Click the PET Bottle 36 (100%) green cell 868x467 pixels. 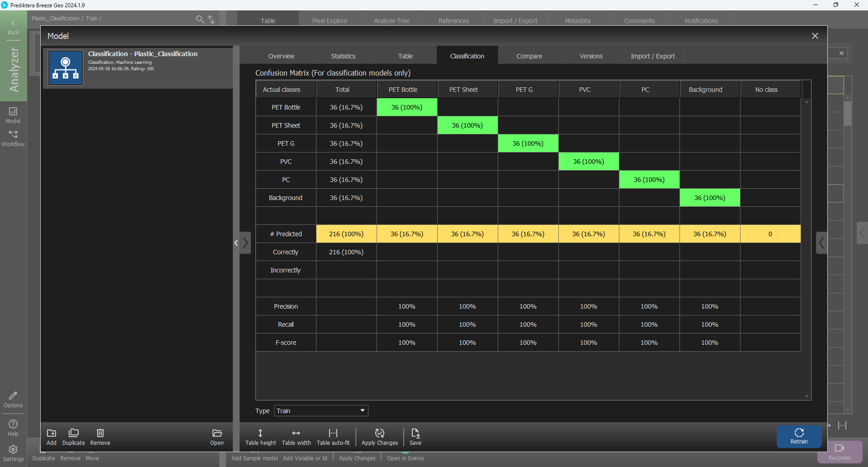tap(407, 107)
